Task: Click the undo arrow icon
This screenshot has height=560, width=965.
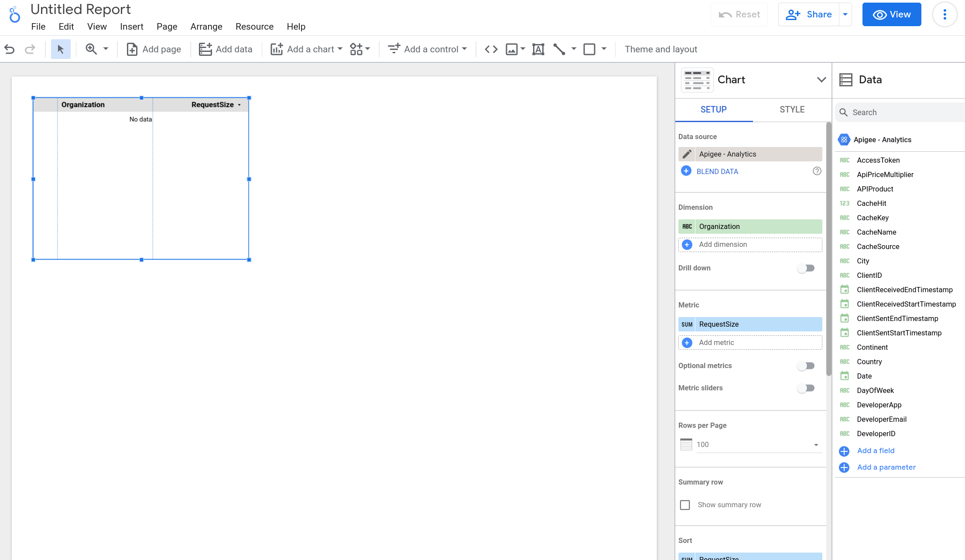Action: point(9,49)
